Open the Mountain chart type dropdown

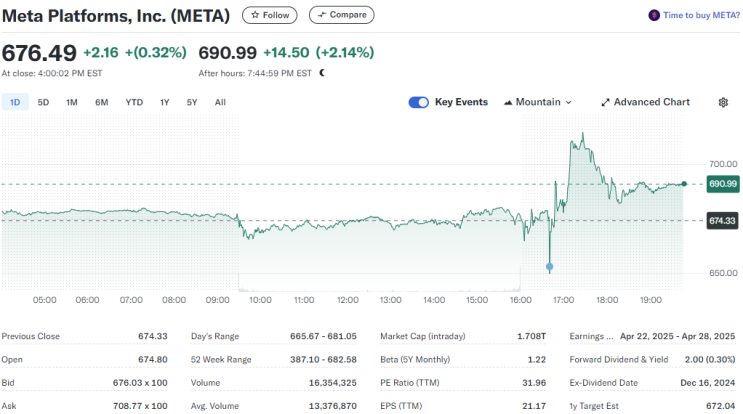point(538,102)
